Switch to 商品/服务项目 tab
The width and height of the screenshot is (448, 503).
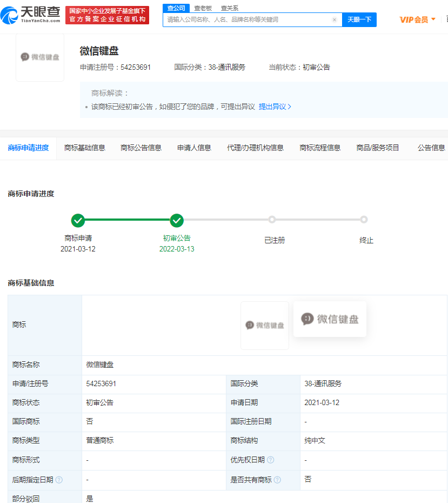point(378,148)
